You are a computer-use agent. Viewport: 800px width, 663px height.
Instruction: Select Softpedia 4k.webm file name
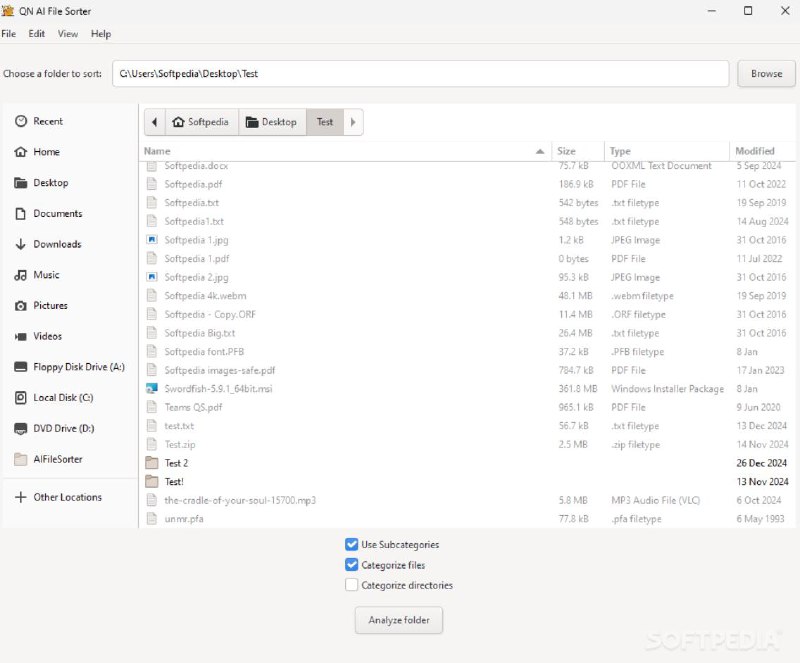pos(205,296)
